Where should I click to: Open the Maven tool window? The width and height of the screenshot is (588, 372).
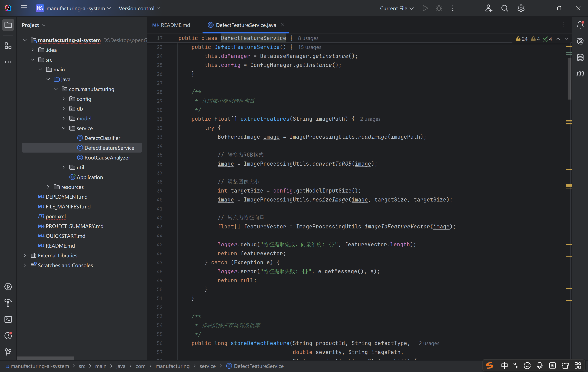[x=580, y=73]
